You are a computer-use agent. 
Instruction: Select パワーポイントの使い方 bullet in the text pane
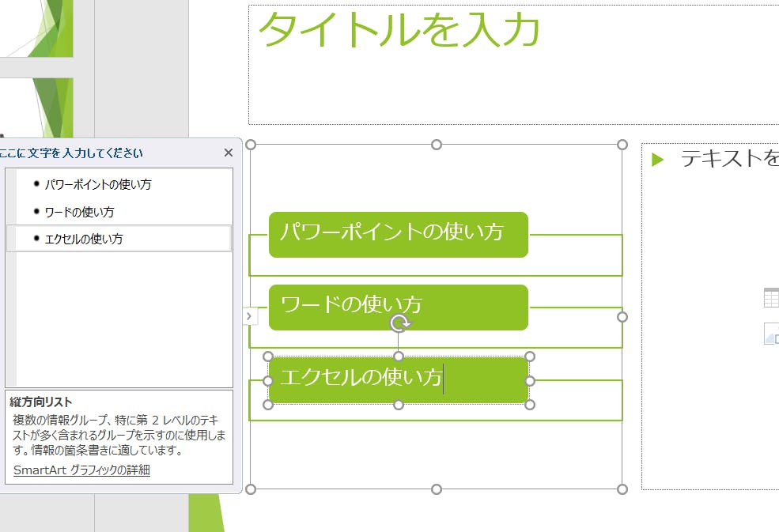[97, 184]
